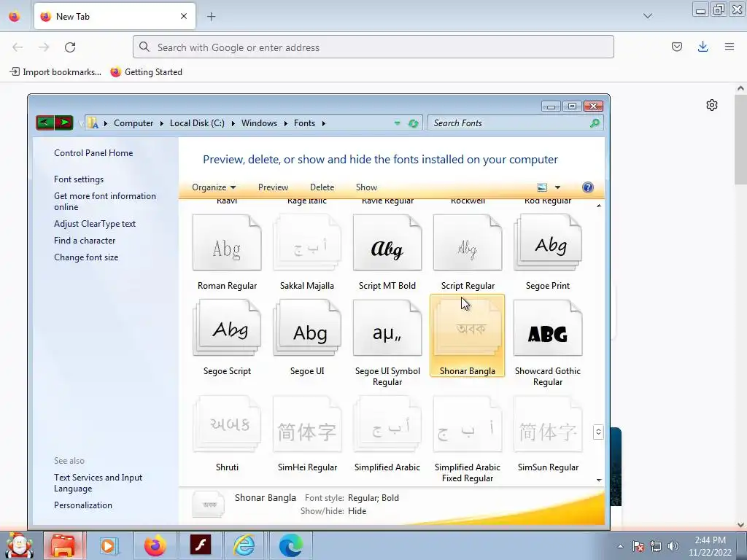This screenshot has width=747, height=560.
Task: Expand the Organize dropdown menu
Action: click(x=214, y=187)
